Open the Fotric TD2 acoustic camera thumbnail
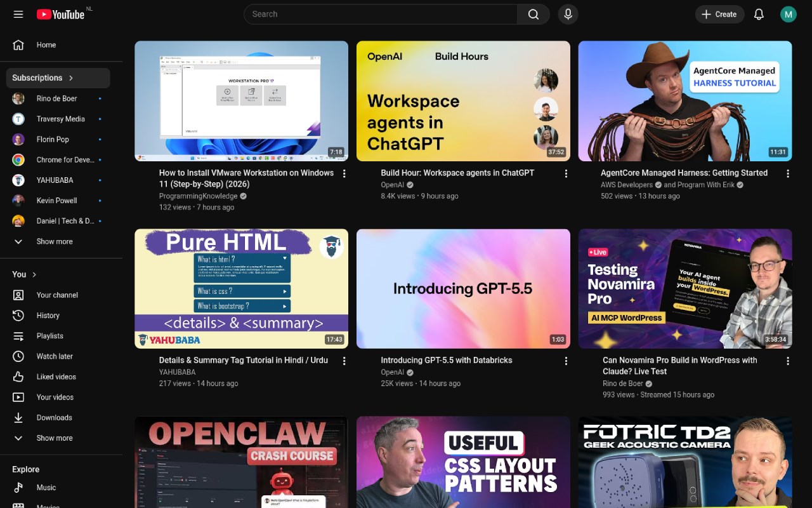Image resolution: width=812 pixels, height=508 pixels. pos(685,462)
